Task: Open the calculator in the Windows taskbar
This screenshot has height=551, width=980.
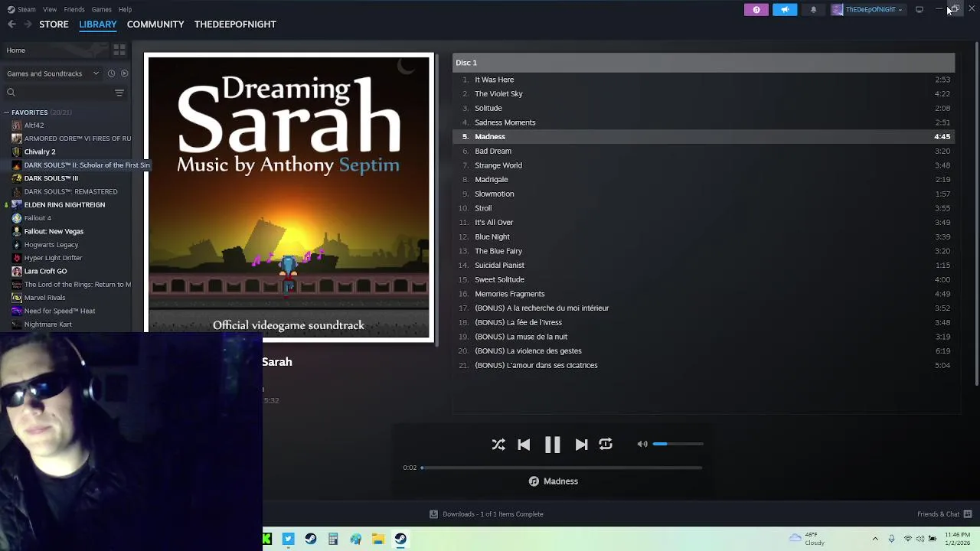Action: (333, 540)
